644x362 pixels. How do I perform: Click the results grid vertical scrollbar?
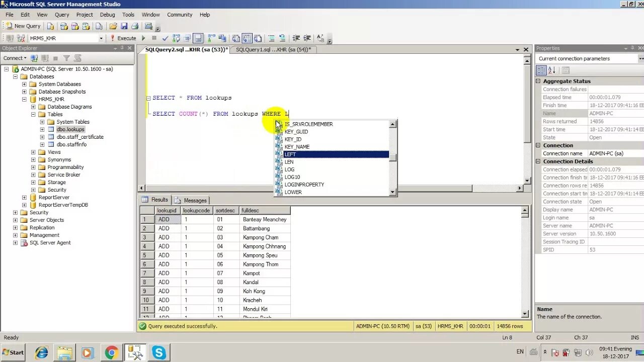pos(525,261)
